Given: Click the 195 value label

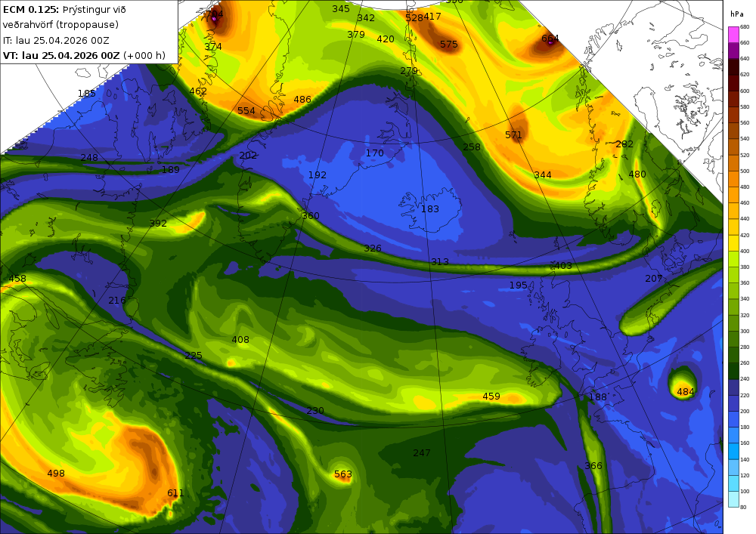Looking at the screenshot, I should [x=519, y=285].
